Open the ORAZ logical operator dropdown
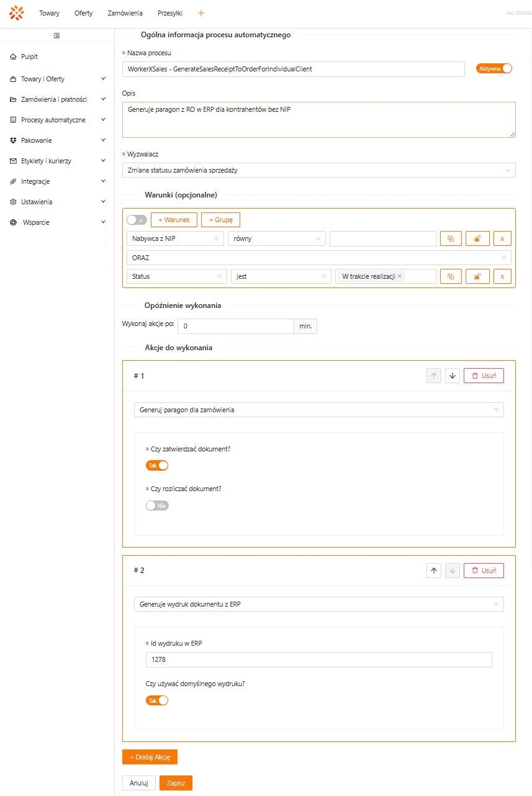The width and height of the screenshot is (532, 796). 318,258
